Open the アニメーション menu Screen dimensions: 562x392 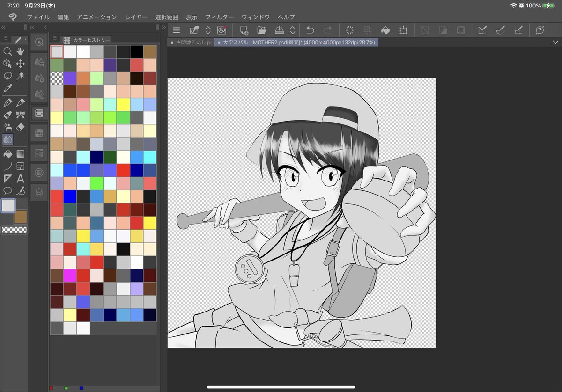(x=97, y=17)
